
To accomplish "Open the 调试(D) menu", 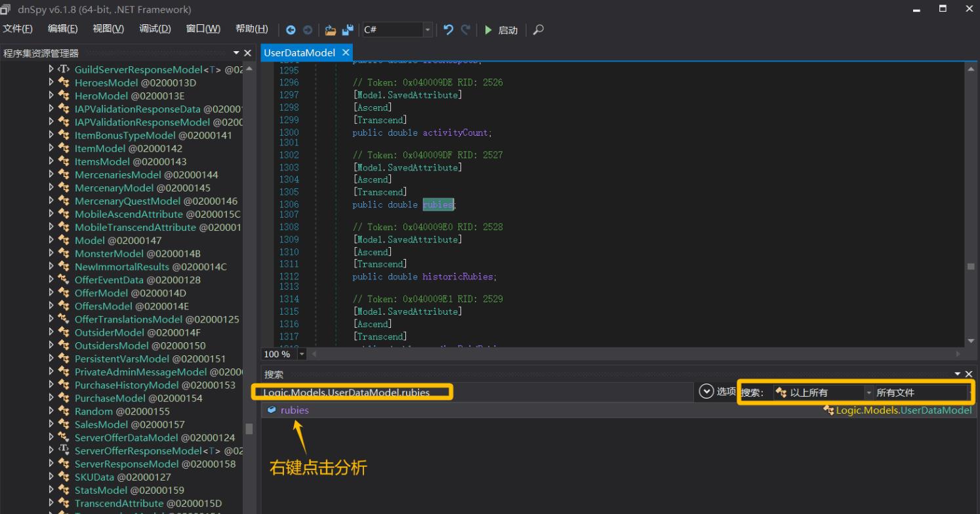I will (155, 29).
